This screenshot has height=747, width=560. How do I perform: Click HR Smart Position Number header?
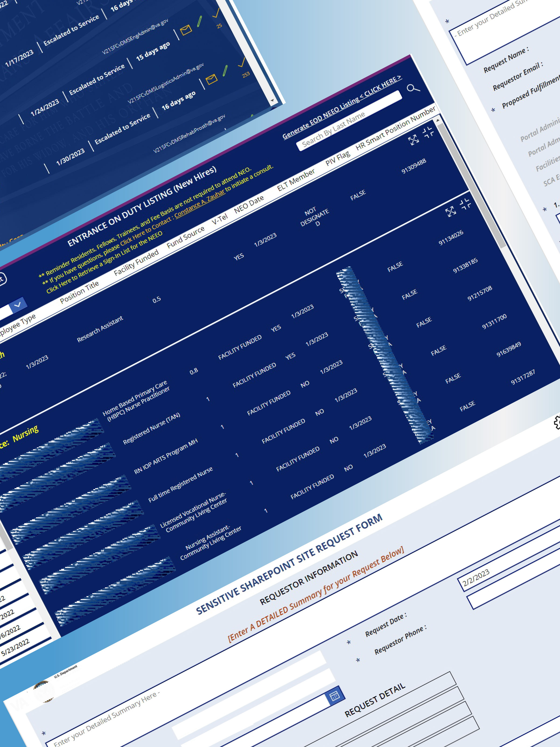(395, 128)
